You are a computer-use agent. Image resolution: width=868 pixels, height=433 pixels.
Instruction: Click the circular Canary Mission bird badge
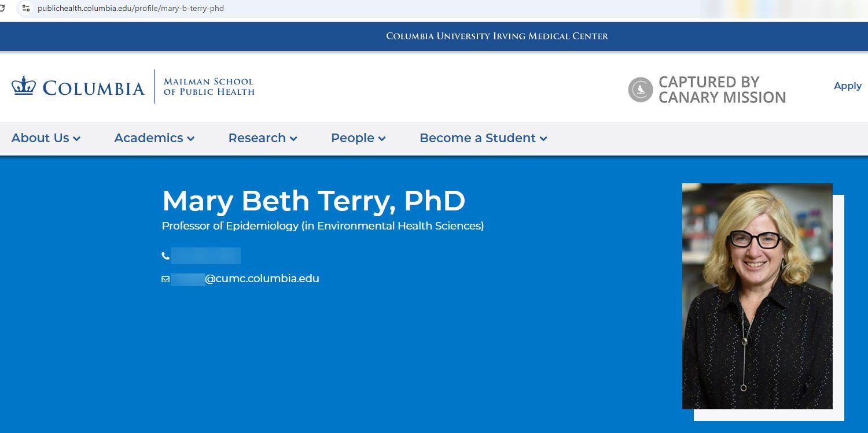tap(639, 90)
